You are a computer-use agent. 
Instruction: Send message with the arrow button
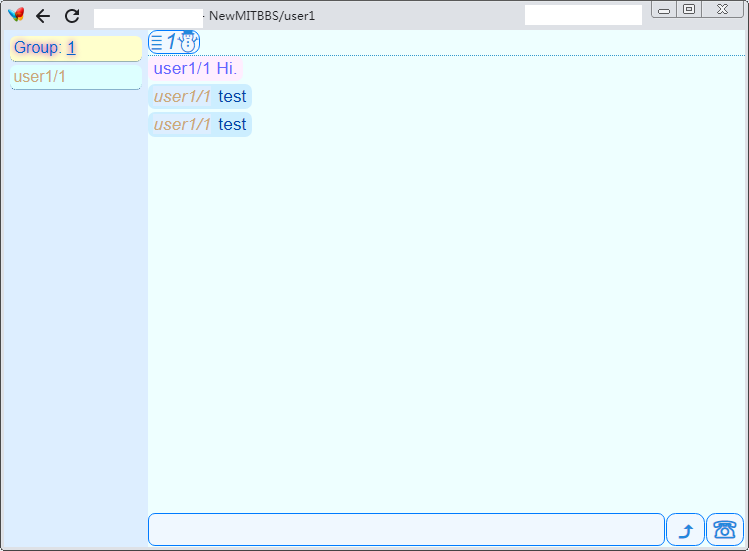tap(685, 529)
